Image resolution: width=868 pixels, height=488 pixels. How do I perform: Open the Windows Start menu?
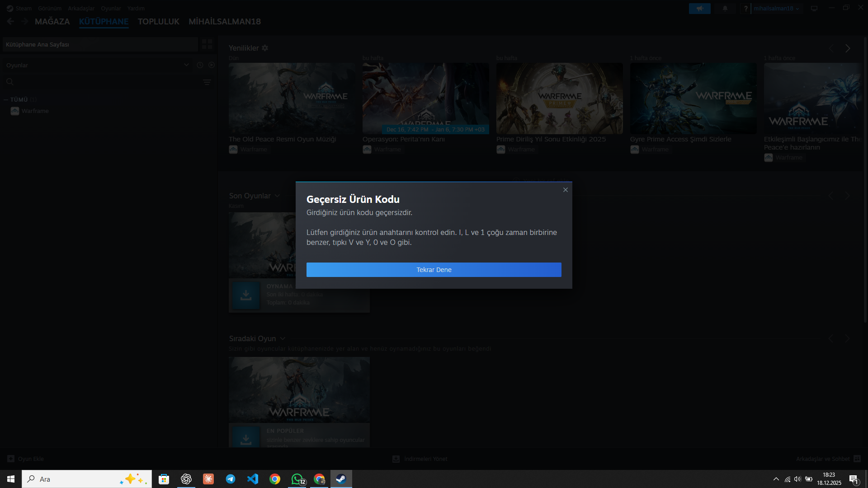[11, 479]
